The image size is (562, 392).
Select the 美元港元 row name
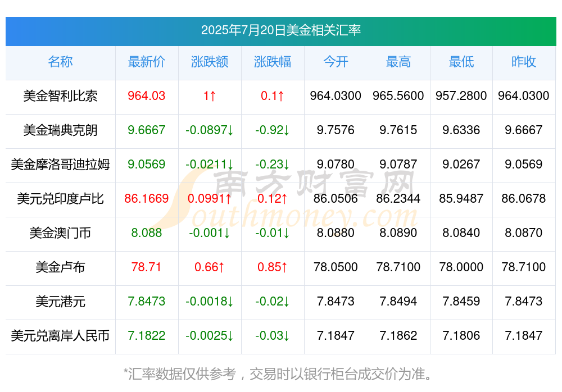[60, 302]
